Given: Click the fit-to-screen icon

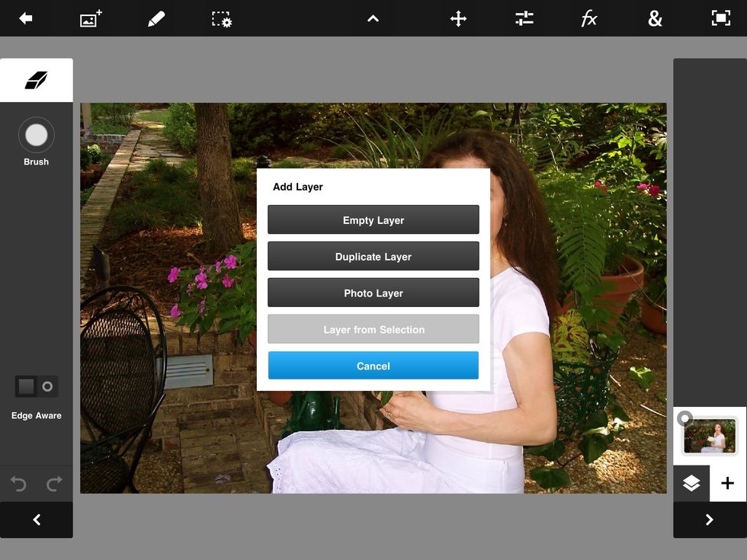Looking at the screenshot, I should (720, 18).
